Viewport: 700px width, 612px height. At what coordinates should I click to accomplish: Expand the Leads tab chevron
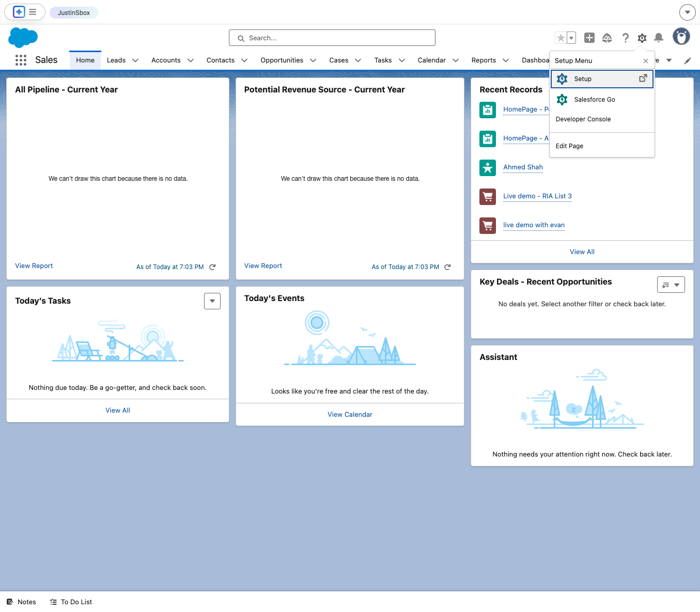[135, 60]
